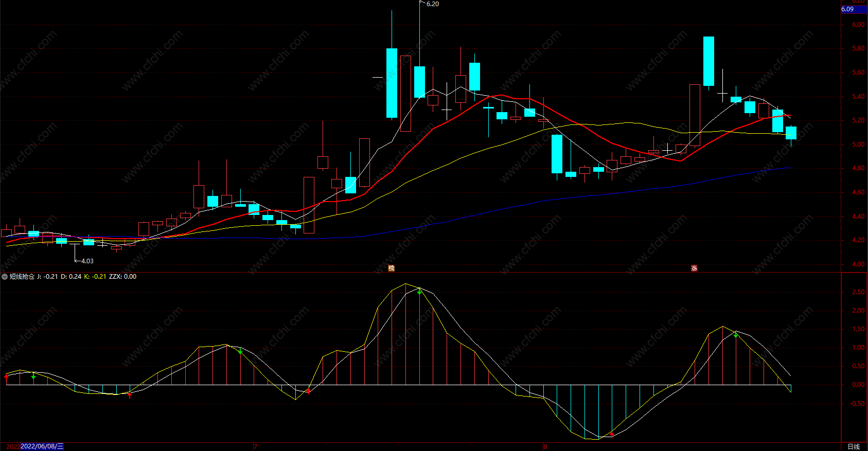Click the J: -0.21 indicator value
Image resolution: width=868 pixels, height=451 pixels.
[47, 277]
